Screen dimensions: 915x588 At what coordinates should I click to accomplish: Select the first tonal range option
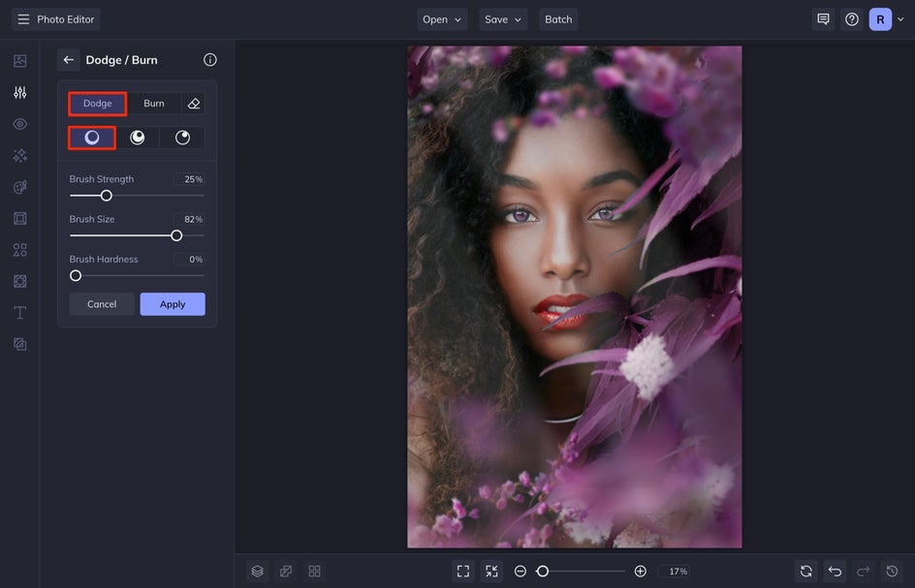(x=92, y=138)
